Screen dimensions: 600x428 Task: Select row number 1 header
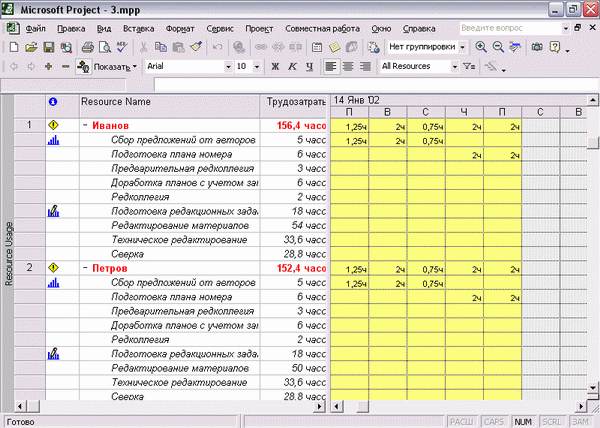[29, 125]
